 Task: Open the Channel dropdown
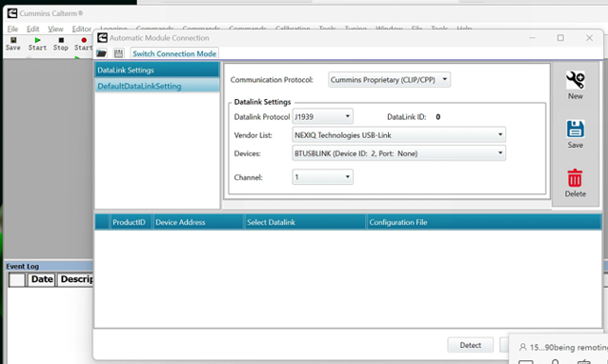pyautogui.click(x=322, y=177)
